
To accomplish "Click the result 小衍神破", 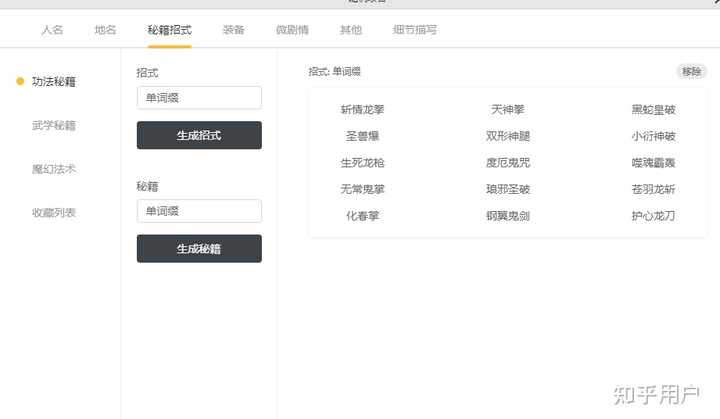I will 653,136.
